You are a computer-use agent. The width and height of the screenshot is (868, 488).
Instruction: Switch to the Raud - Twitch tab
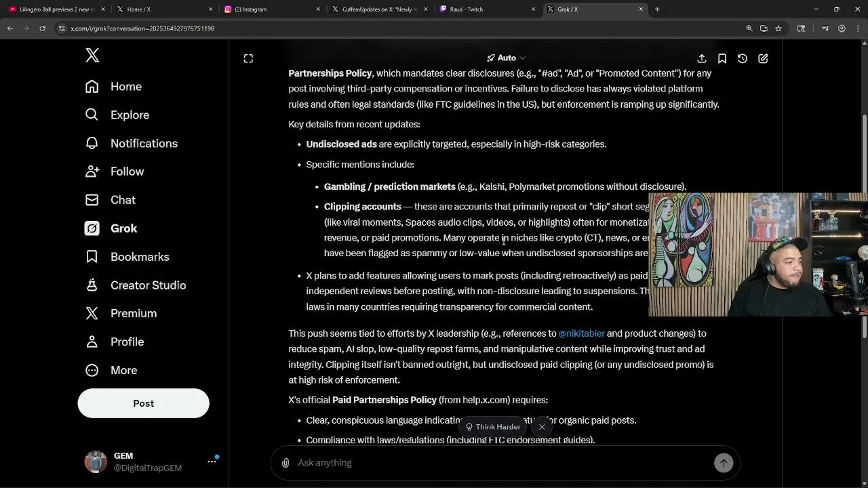486,9
